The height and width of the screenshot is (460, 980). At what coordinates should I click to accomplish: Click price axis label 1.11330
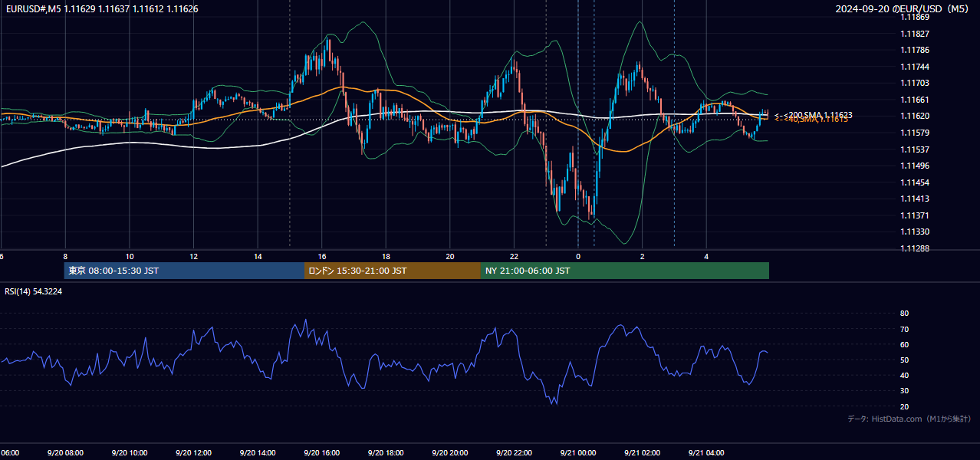(916, 232)
